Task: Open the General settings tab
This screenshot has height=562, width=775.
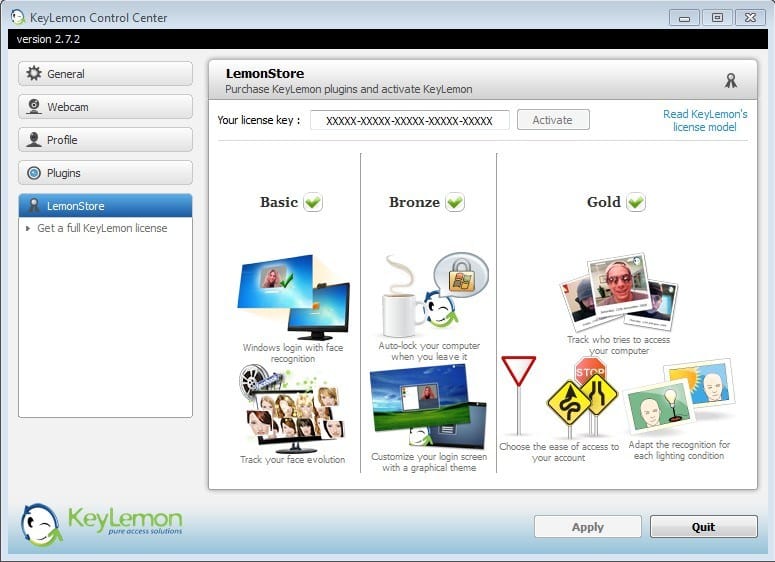Action: (105, 74)
